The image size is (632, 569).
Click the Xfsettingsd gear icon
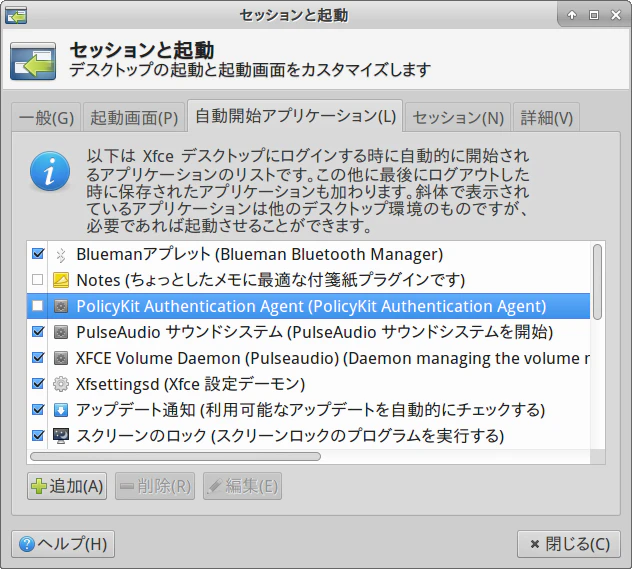(61, 384)
